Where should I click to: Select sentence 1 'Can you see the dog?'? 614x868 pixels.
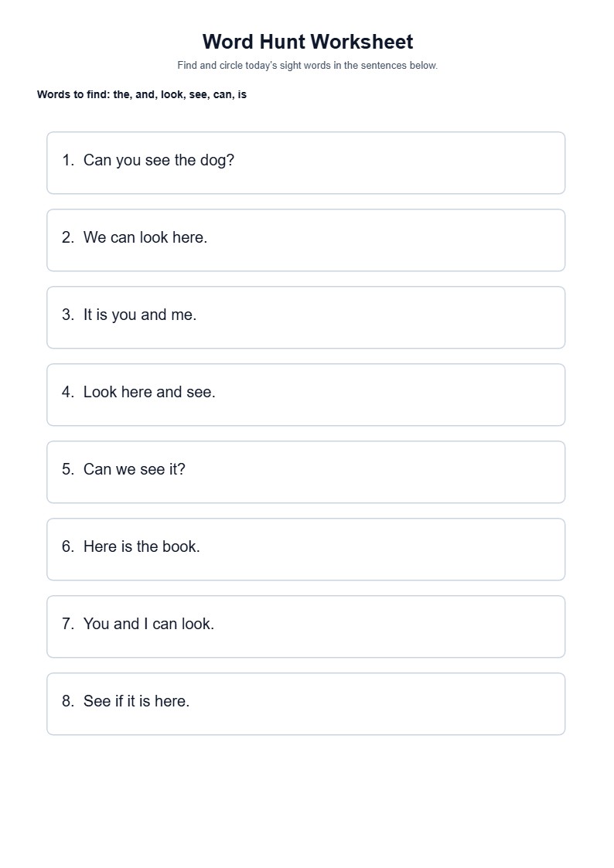[x=305, y=163]
